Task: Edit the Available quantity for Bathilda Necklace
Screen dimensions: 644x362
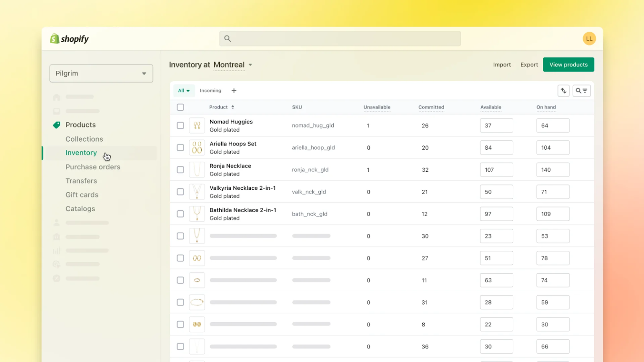Action: (x=496, y=214)
